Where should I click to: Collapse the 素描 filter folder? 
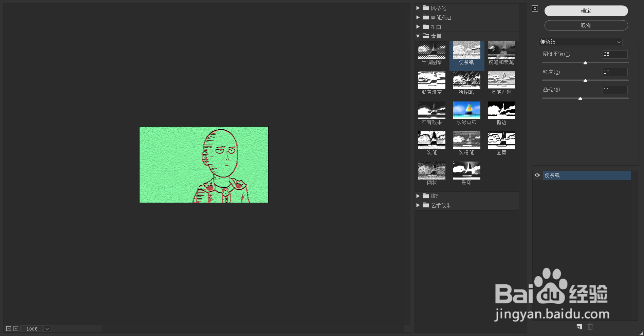(x=418, y=36)
